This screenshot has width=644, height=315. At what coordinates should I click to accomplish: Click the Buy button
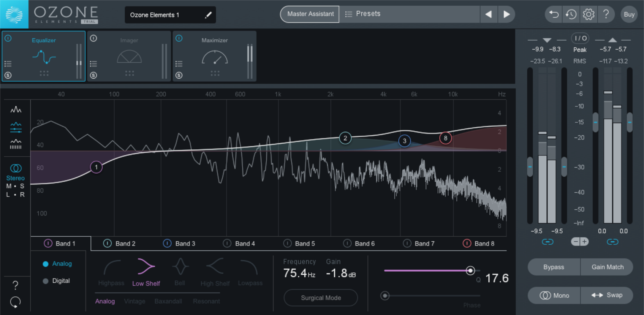point(629,14)
